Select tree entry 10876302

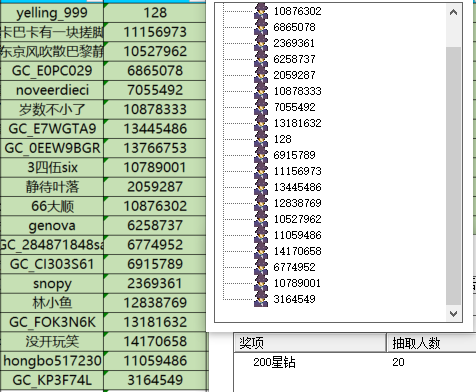click(297, 11)
